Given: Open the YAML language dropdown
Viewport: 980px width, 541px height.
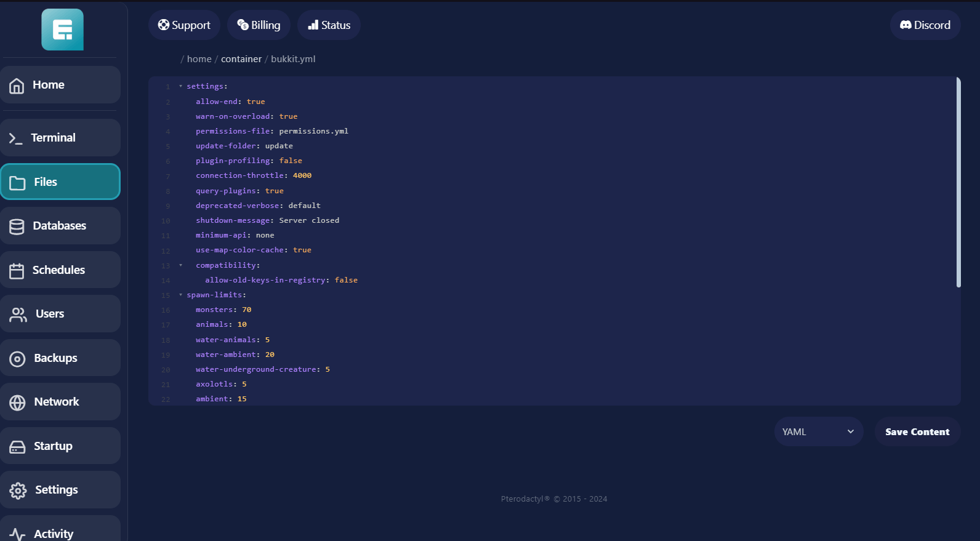Looking at the screenshot, I should 818,432.
